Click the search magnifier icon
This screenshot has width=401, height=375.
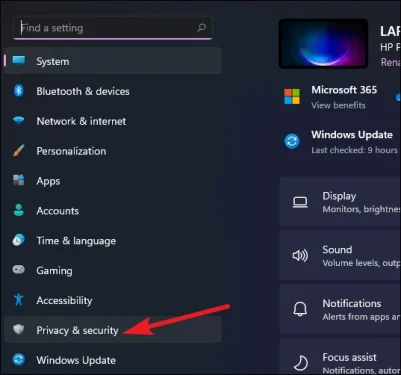point(201,28)
